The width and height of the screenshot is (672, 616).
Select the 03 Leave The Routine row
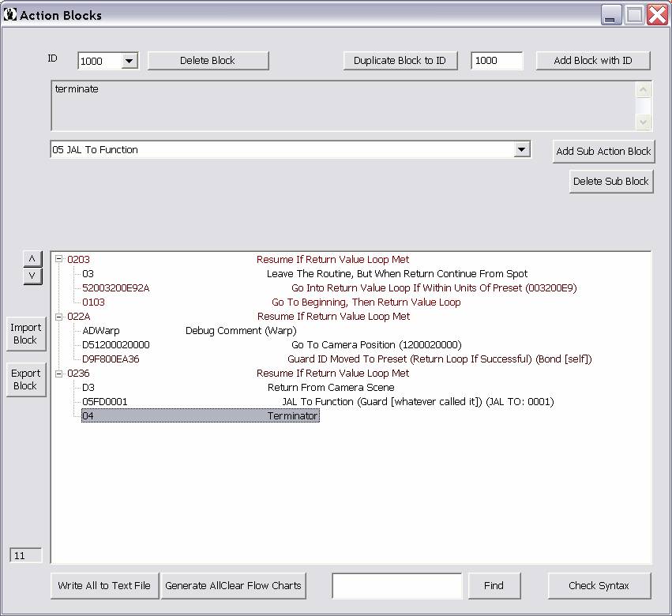point(305,273)
